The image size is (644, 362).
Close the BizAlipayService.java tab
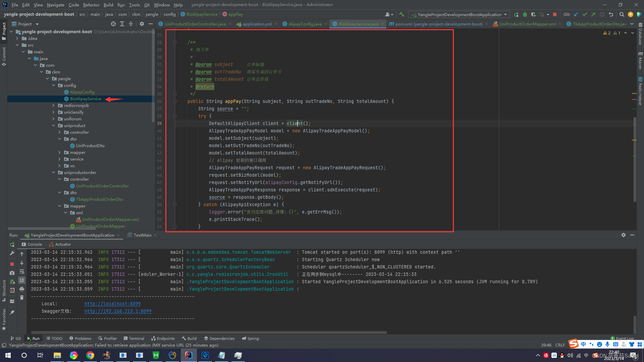tap(382, 24)
